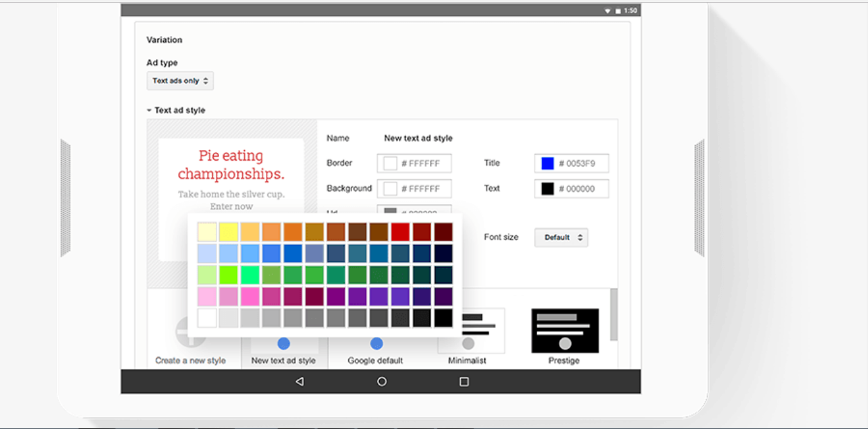
Task: Click the black Text color swatch
Action: click(547, 189)
